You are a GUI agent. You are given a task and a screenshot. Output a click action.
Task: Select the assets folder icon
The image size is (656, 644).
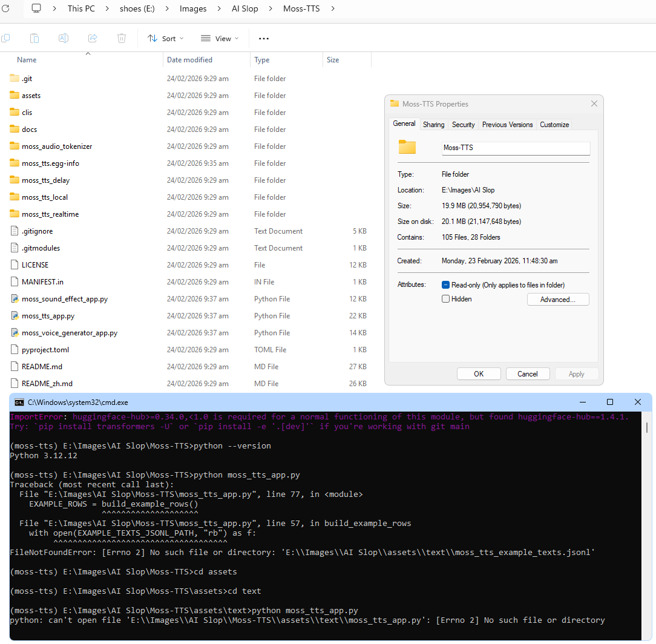point(15,95)
